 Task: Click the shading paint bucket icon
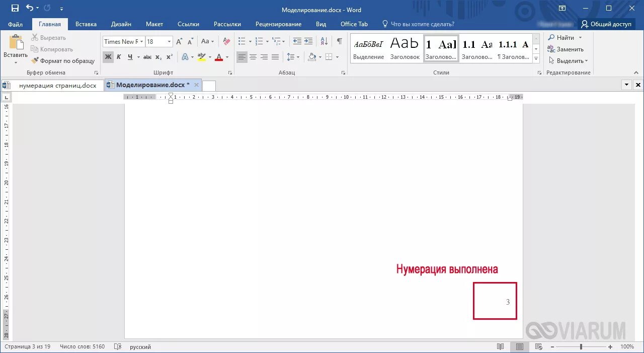[312, 57]
